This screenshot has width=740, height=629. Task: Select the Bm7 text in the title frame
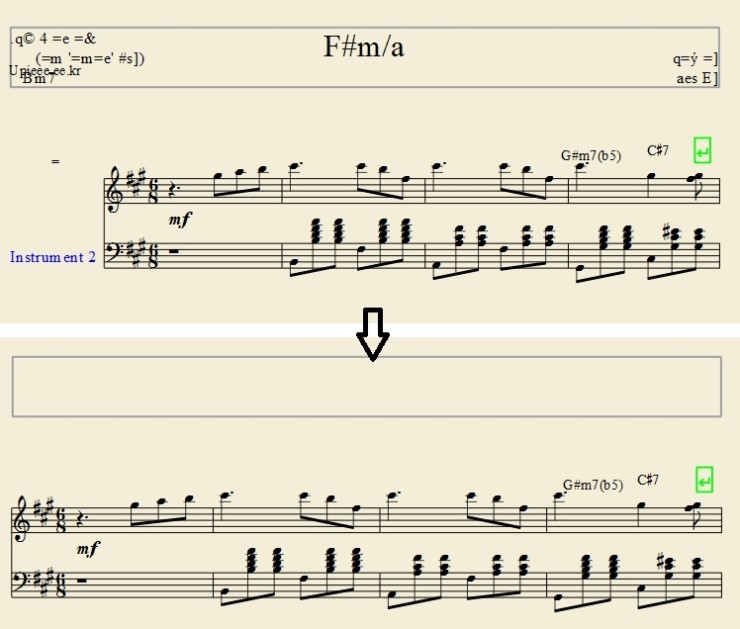pos(39,78)
